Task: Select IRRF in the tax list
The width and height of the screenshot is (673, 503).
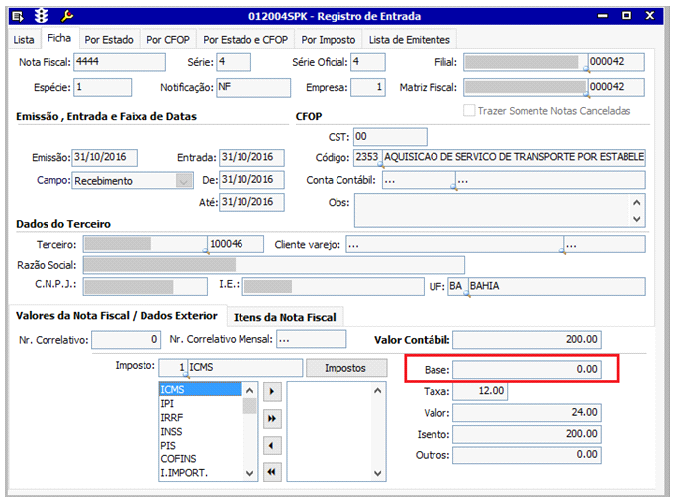Action: coord(172,418)
